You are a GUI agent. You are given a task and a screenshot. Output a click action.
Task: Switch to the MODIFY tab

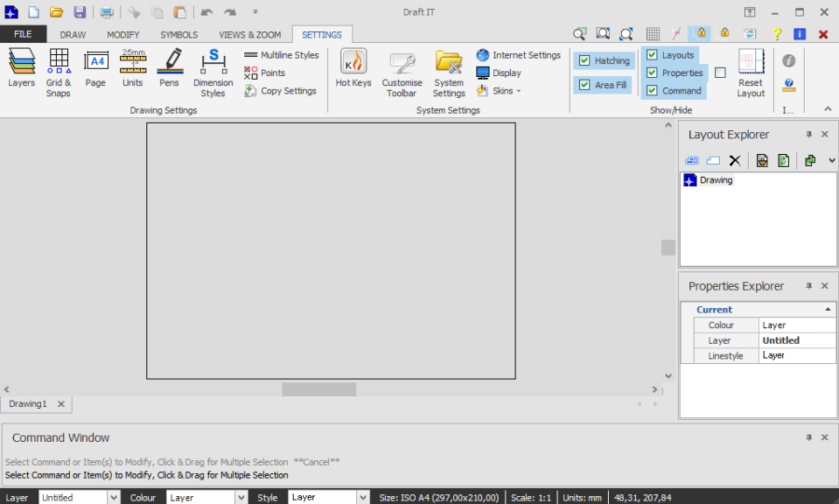(x=123, y=35)
